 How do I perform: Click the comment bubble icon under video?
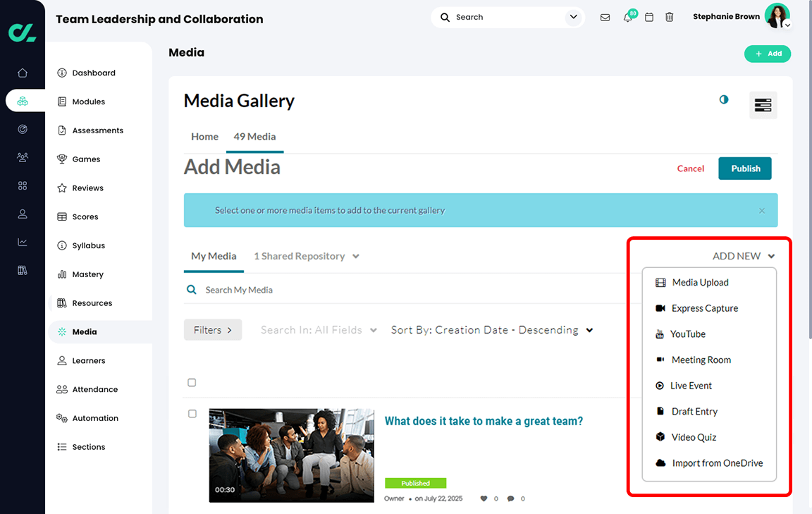click(x=510, y=498)
